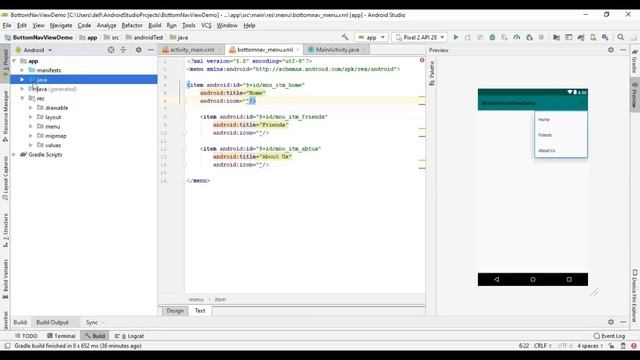Click the status bar read-only lock icon
This screenshot has width=640, height=360.
pyautogui.click(x=611, y=346)
